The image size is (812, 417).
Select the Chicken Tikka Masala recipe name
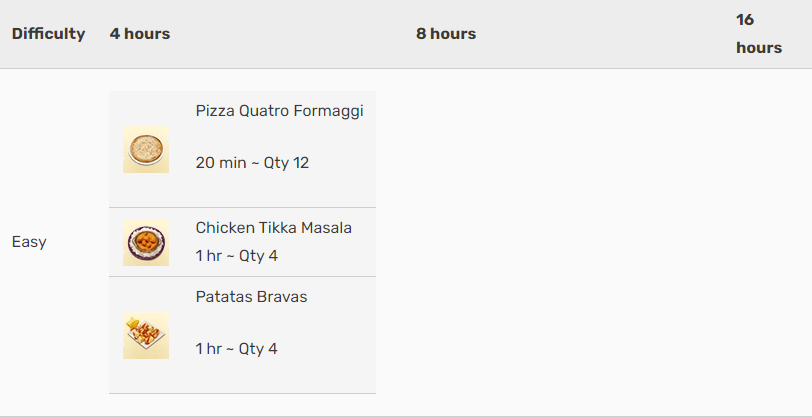[273, 228]
